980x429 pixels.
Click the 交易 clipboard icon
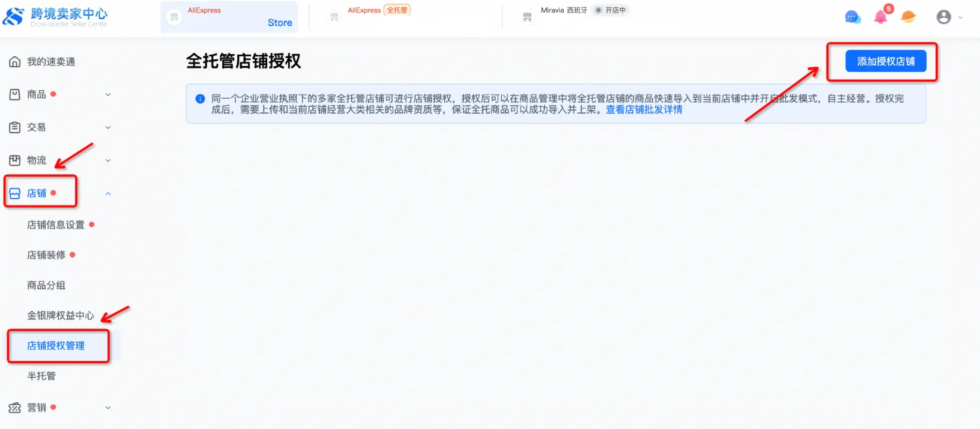pos(14,127)
